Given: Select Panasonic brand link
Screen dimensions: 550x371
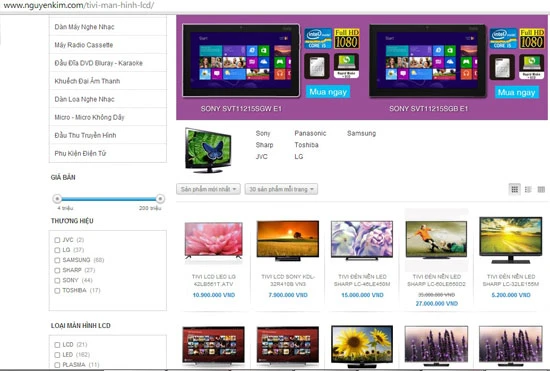Looking at the screenshot, I should pyautogui.click(x=310, y=133).
